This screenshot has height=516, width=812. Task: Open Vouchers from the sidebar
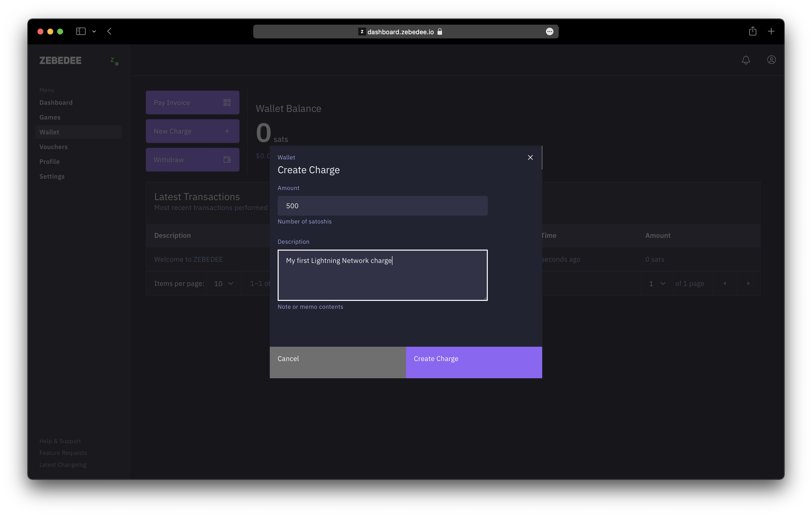click(x=54, y=147)
